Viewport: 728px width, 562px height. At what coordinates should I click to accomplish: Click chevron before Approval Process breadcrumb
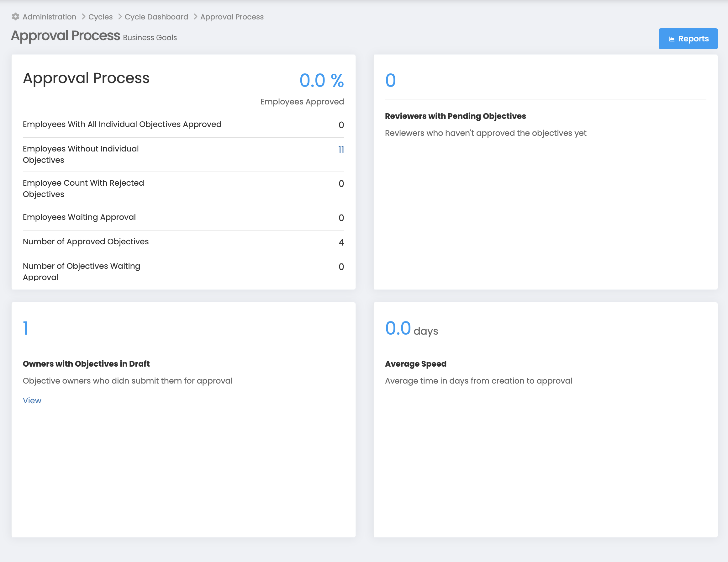coord(196,17)
